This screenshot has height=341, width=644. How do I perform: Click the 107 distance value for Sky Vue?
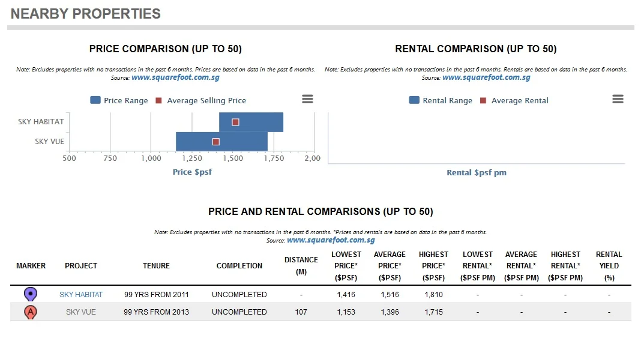301,312
